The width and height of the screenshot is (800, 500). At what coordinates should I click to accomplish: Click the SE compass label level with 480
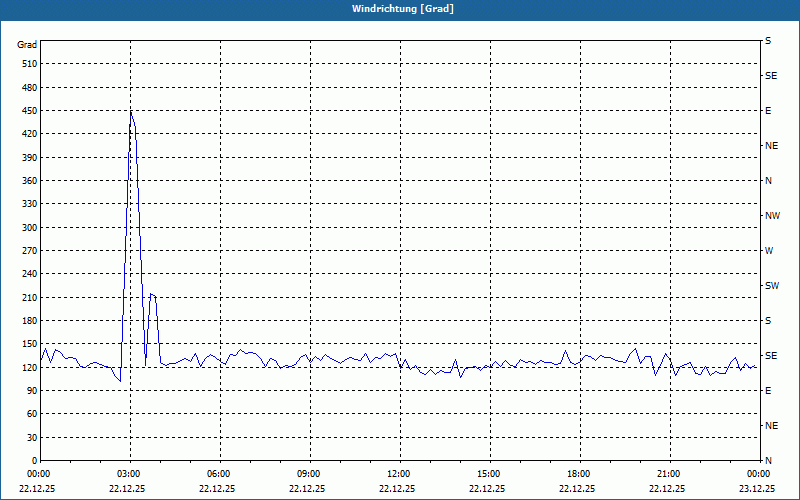tap(771, 76)
